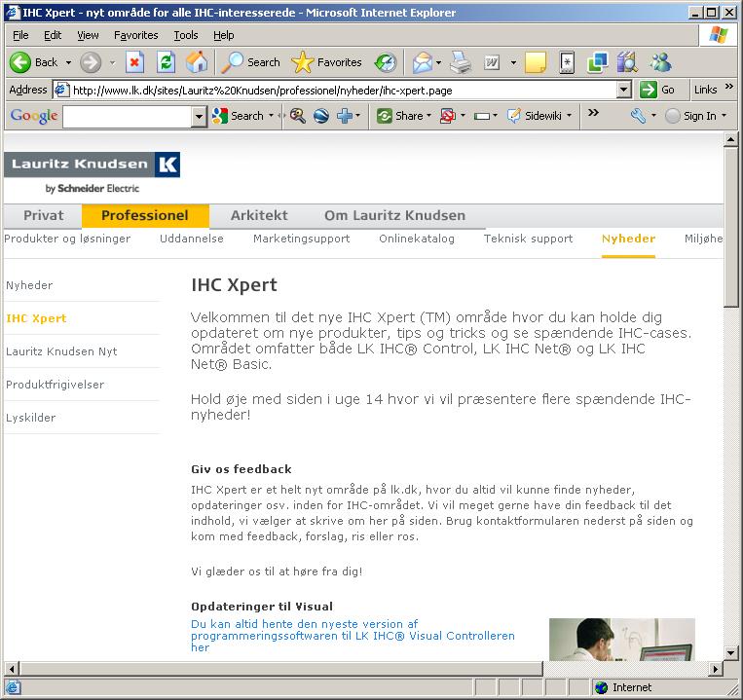Follow the LK IHC Visual Controlleren download link

353,636
